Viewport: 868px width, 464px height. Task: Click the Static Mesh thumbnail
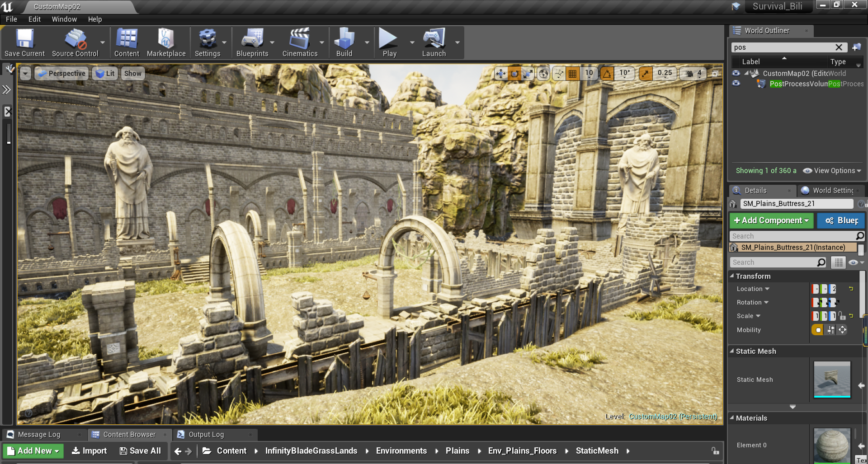[x=832, y=379]
